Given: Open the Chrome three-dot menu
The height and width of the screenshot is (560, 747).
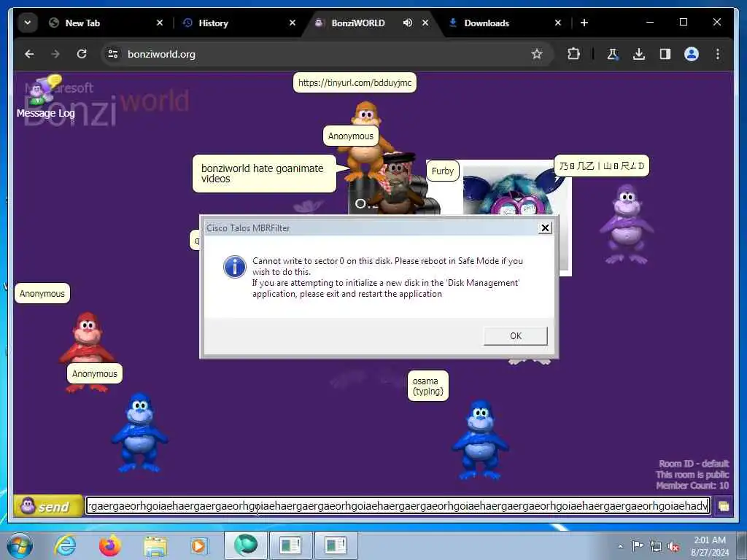Looking at the screenshot, I should (718, 54).
